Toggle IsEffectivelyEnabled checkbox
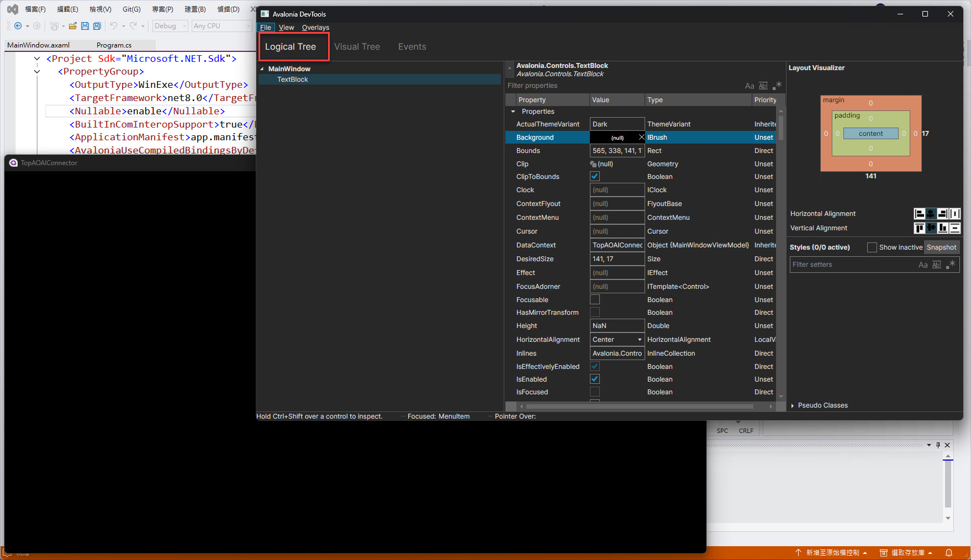 pyautogui.click(x=595, y=366)
